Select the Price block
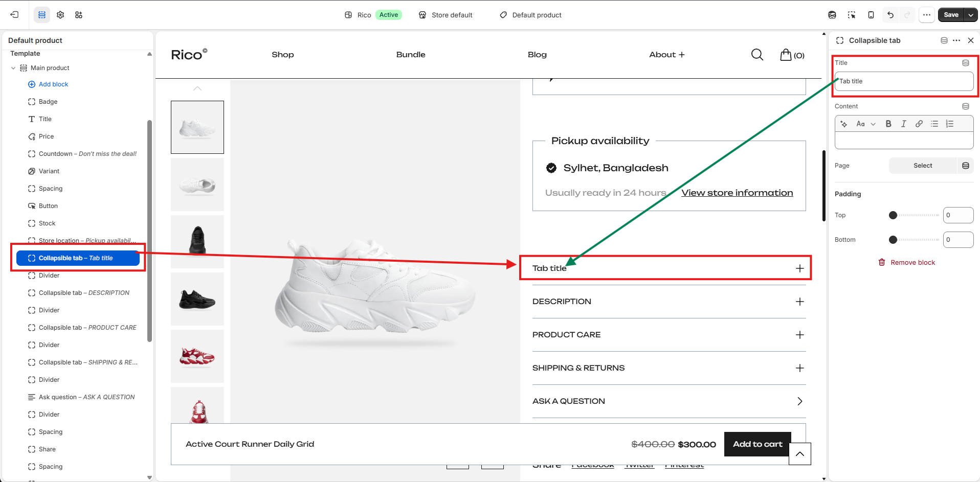This screenshot has width=980, height=482. click(x=46, y=136)
